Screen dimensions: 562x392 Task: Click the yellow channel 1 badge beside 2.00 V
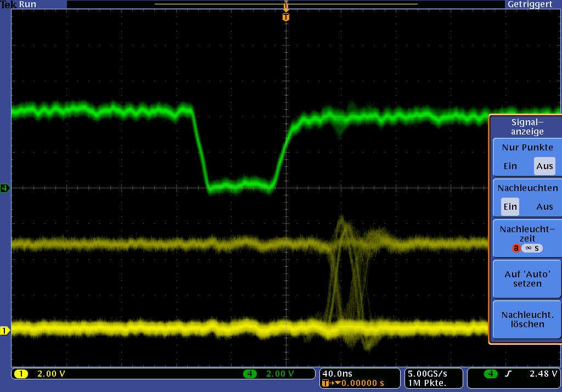pos(21,374)
